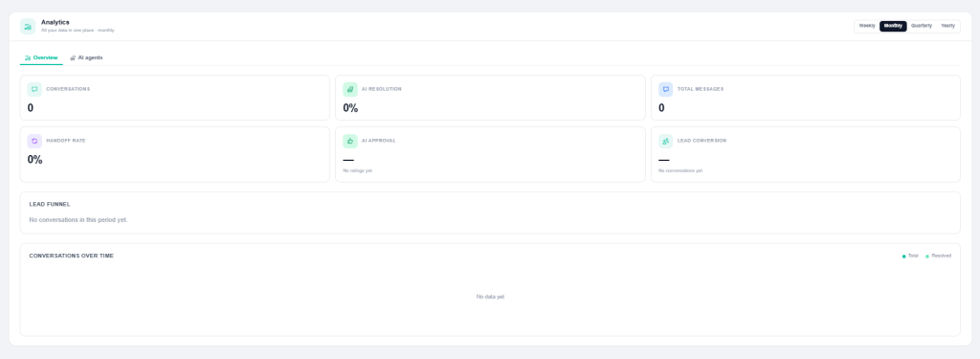Switch the period to Weekly
This screenshot has width=980, height=359.
tap(867, 26)
